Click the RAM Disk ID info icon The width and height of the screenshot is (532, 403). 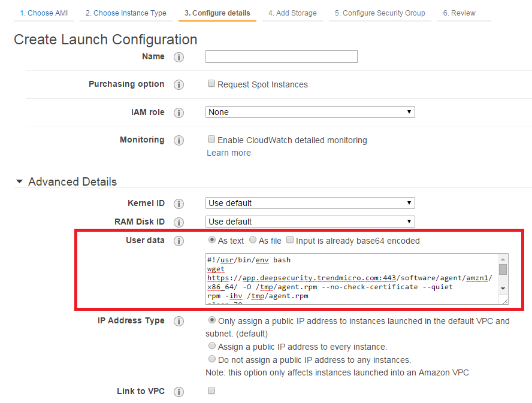pos(179,222)
